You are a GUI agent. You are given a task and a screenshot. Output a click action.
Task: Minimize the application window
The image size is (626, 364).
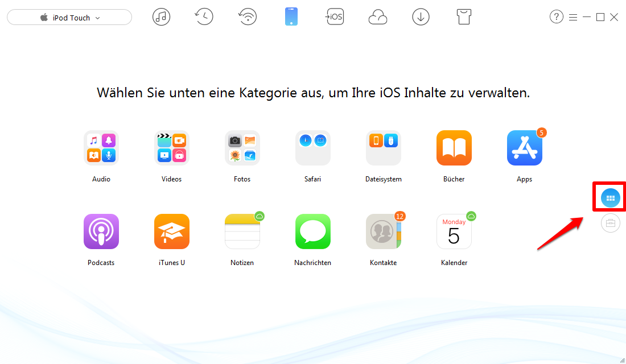587,17
